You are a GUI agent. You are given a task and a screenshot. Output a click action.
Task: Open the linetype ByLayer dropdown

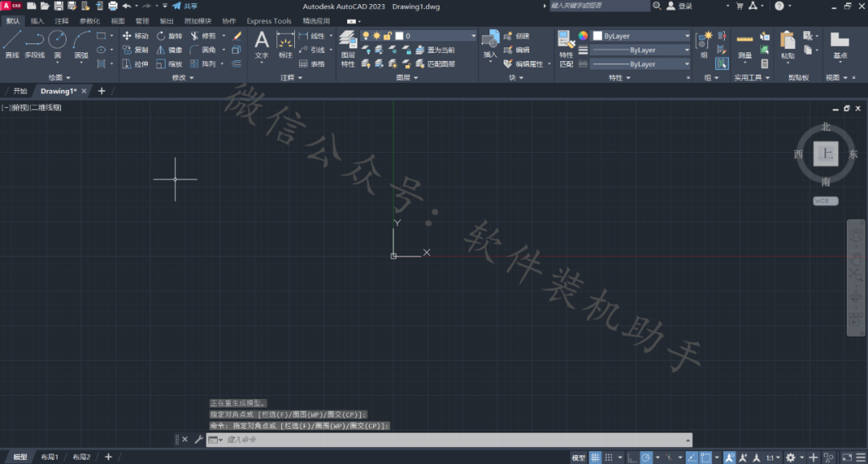pos(641,64)
